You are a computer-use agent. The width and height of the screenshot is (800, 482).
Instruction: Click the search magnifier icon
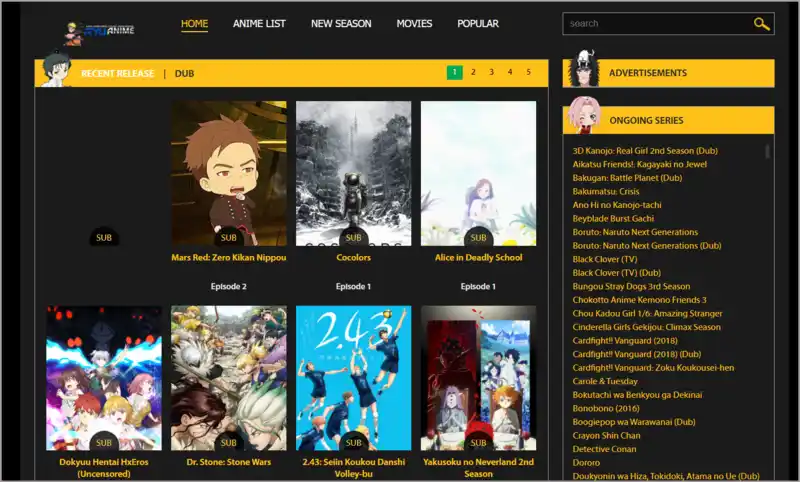[x=761, y=24]
